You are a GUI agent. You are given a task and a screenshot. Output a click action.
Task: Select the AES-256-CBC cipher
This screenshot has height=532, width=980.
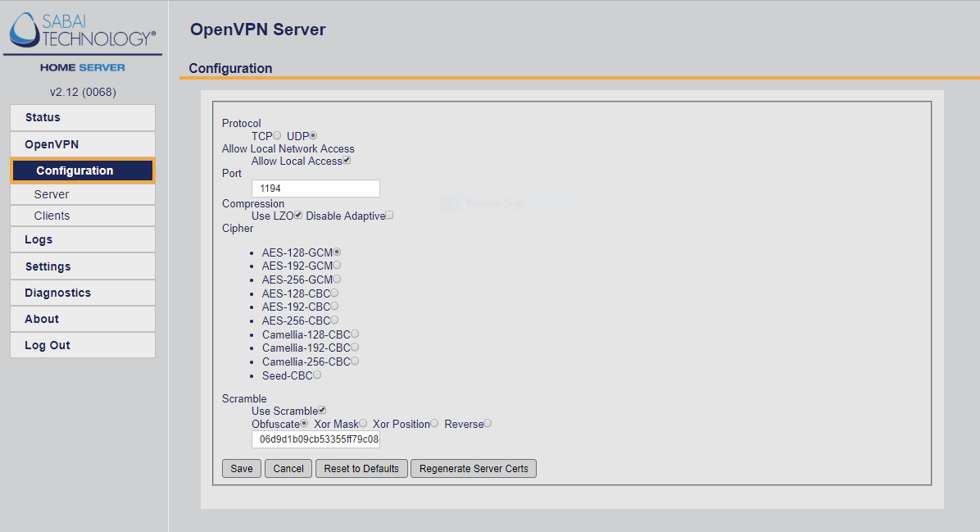[334, 320]
